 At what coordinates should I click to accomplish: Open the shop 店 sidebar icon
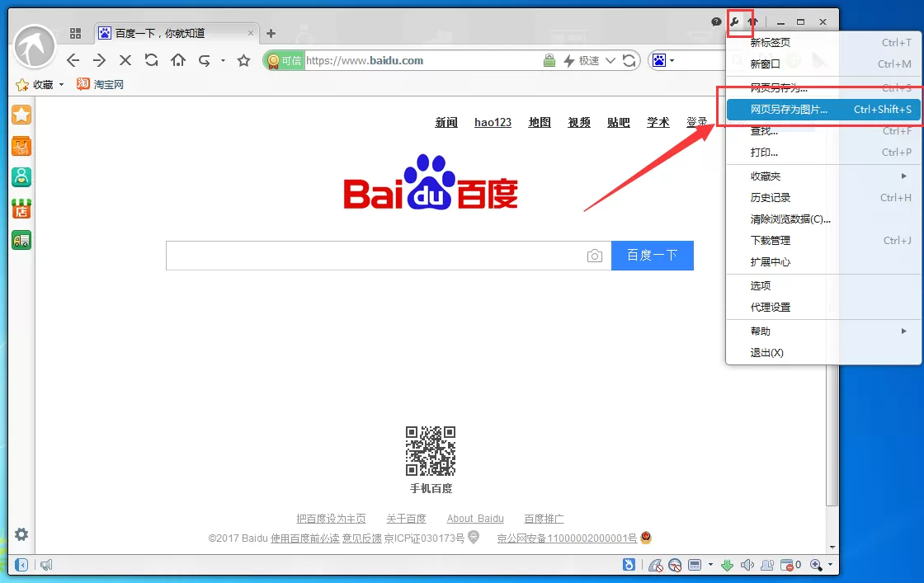pyautogui.click(x=21, y=209)
